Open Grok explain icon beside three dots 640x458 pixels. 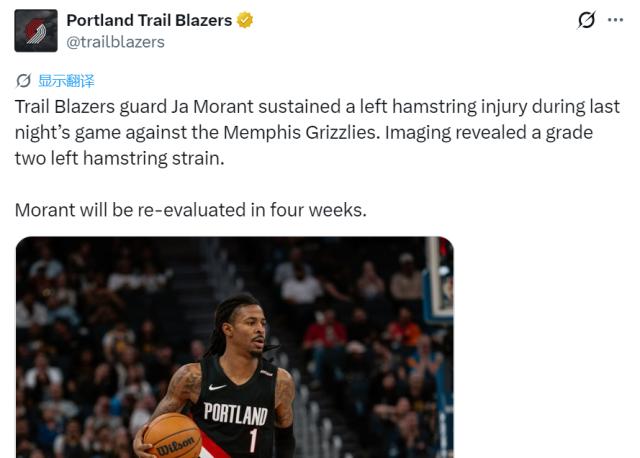click(x=586, y=20)
